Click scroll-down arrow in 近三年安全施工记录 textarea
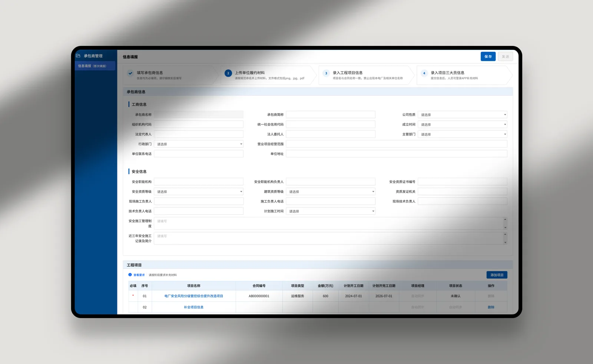This screenshot has height=364, width=593. coord(505,243)
